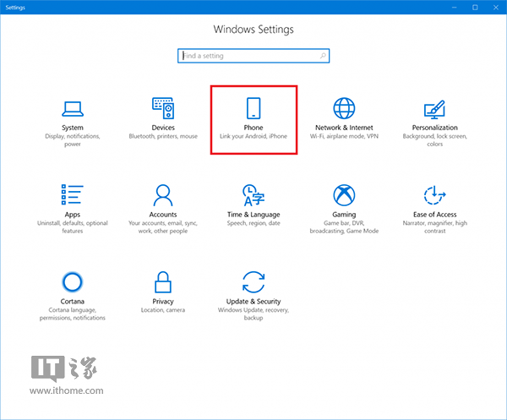Open the Personalization paintbrush icon
The height and width of the screenshot is (420, 507).
tap(434, 109)
